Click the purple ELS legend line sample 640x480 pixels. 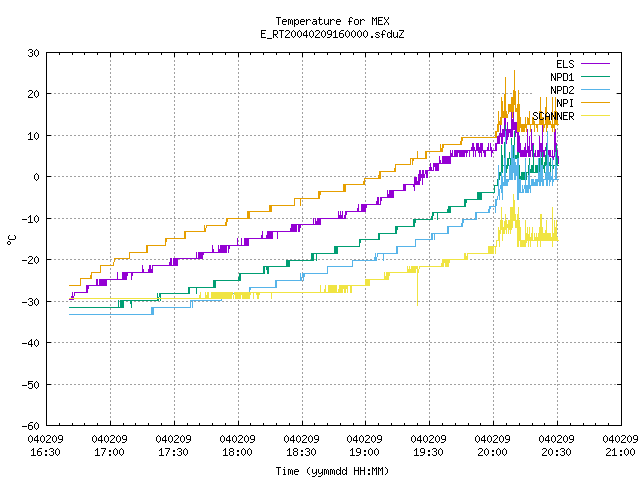595,64
